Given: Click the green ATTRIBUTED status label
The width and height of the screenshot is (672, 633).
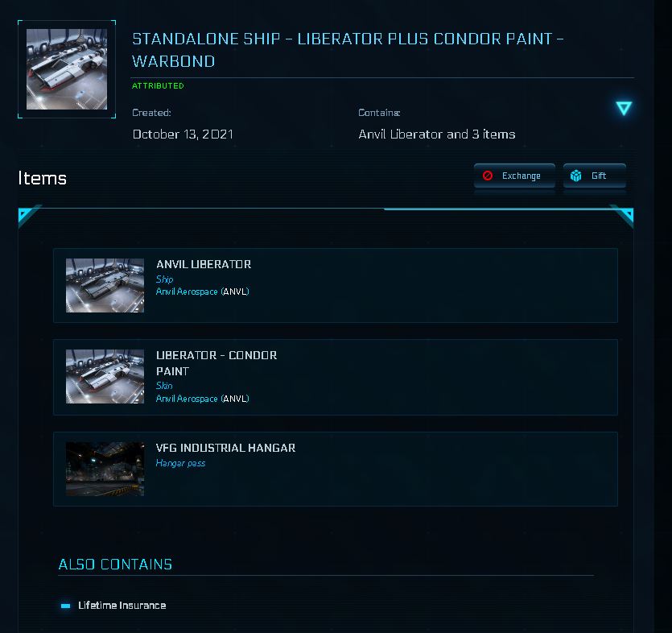Looking at the screenshot, I should [x=158, y=85].
